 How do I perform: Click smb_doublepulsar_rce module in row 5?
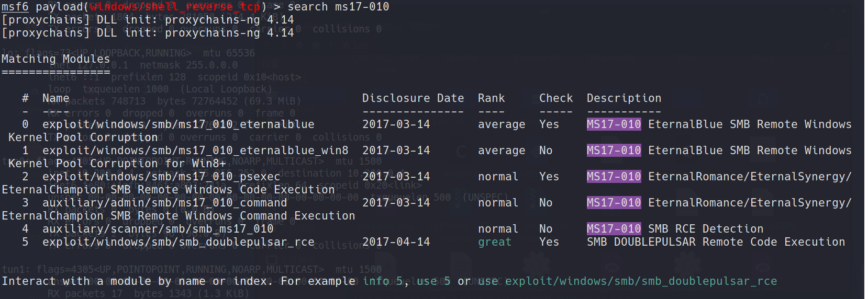tap(178, 242)
